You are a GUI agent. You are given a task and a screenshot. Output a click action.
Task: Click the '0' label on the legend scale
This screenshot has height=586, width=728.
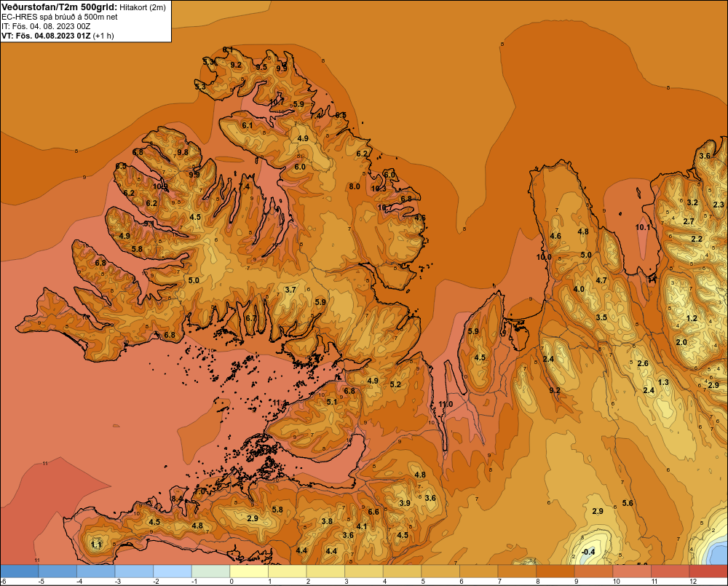[232, 582]
